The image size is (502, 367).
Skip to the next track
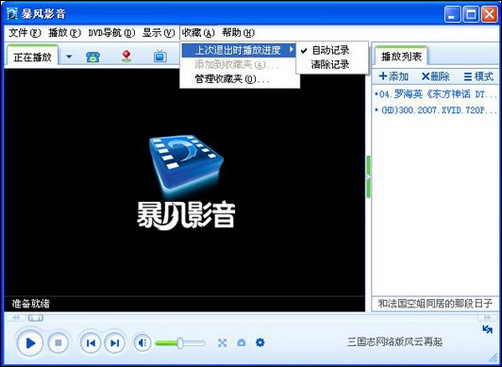115,343
